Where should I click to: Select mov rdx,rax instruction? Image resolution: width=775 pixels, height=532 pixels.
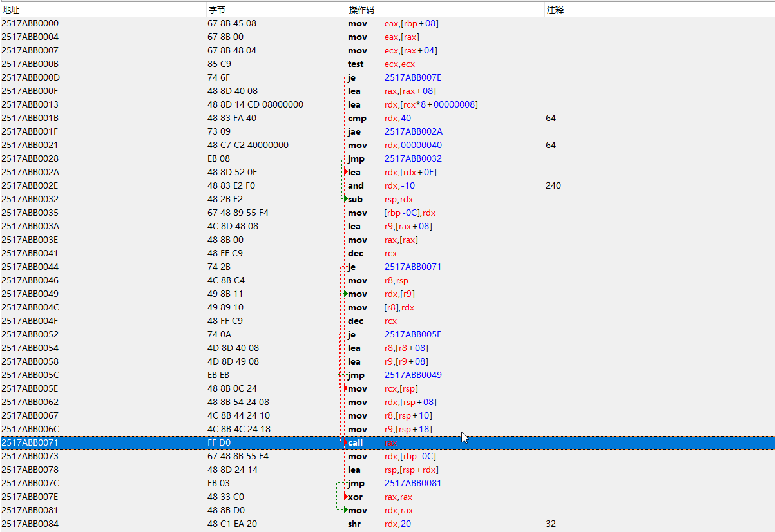point(380,510)
